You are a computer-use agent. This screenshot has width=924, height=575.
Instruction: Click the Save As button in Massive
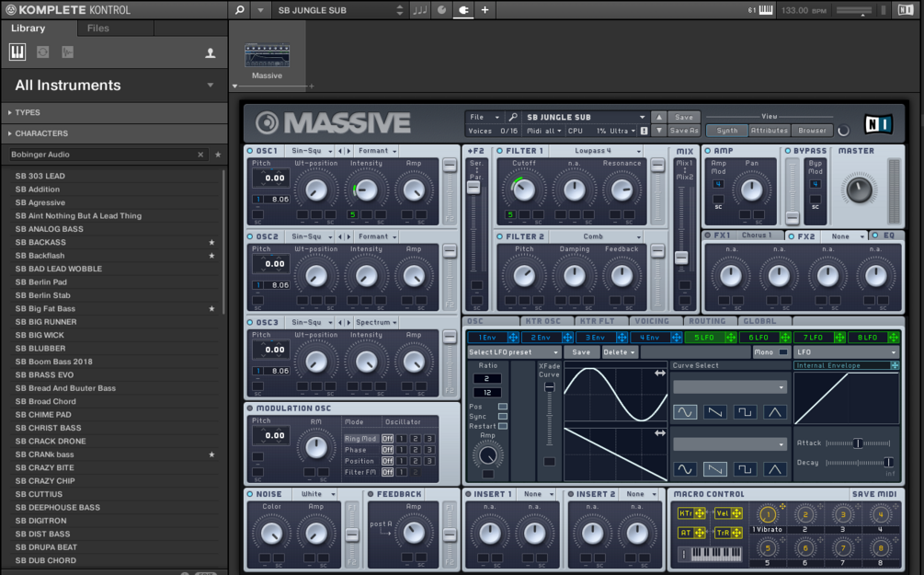coord(683,131)
